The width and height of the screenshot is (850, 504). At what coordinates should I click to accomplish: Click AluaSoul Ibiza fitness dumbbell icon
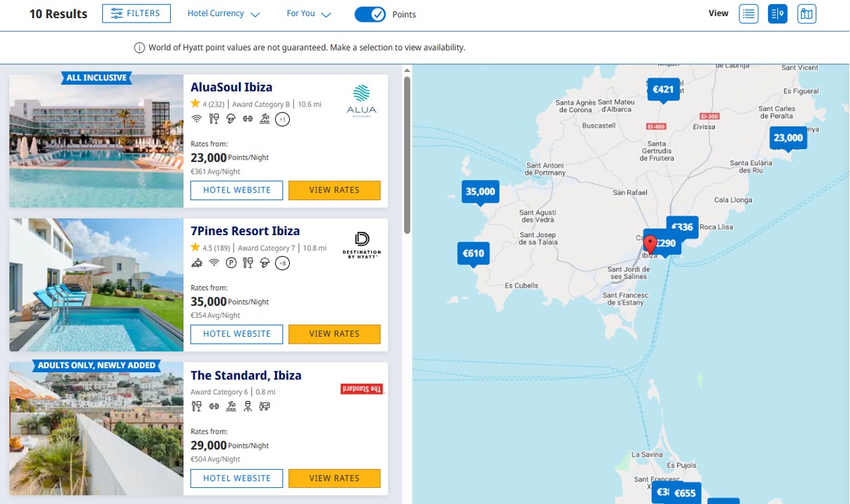[x=247, y=119]
